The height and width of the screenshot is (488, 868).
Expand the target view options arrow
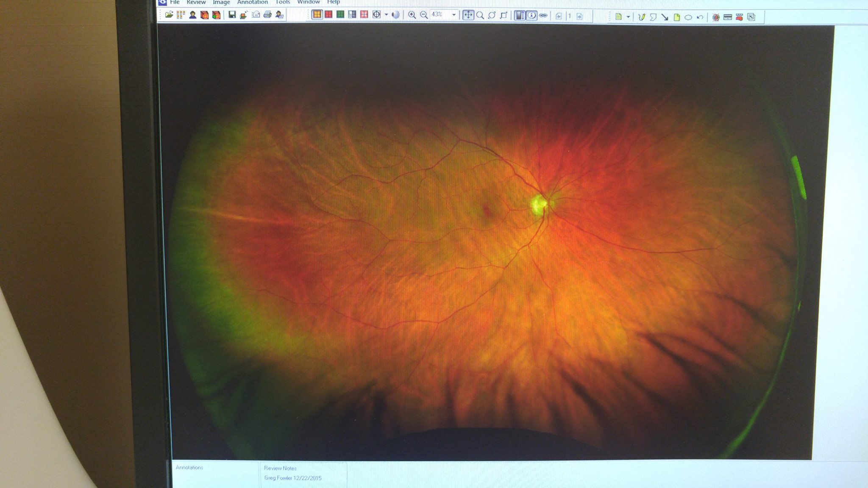(386, 15)
